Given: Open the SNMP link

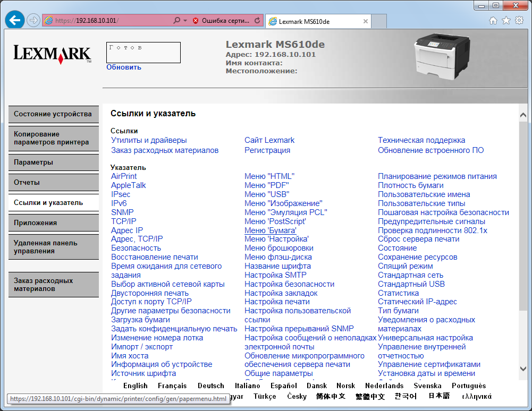Looking at the screenshot, I should [122, 212].
